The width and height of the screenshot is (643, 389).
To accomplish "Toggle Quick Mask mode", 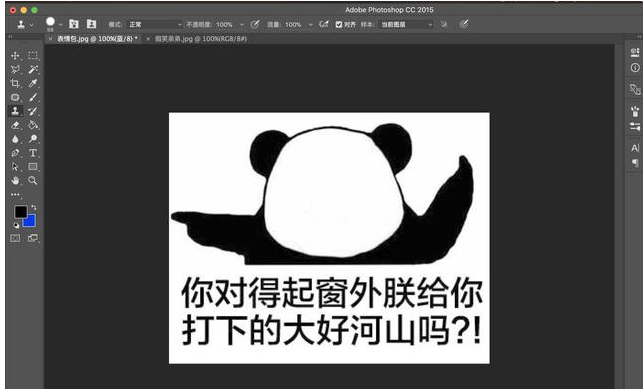I will tap(15, 238).
